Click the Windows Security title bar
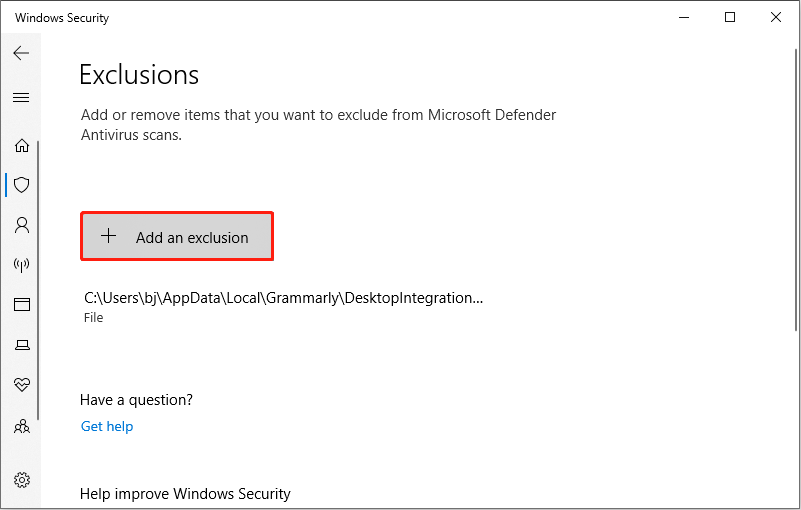This screenshot has width=801, height=510. pyautogui.click(x=350, y=17)
